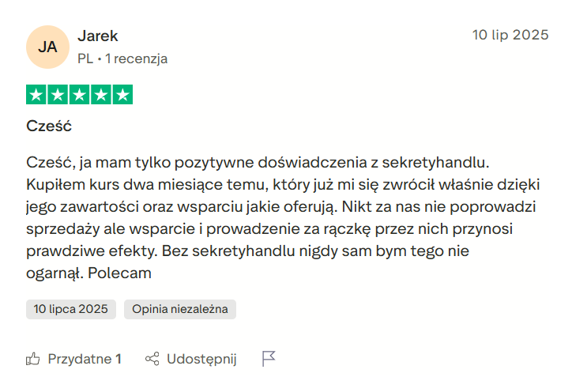The height and width of the screenshot is (392, 572).
Task: Click the fifth green rating star
Action: click(122, 95)
